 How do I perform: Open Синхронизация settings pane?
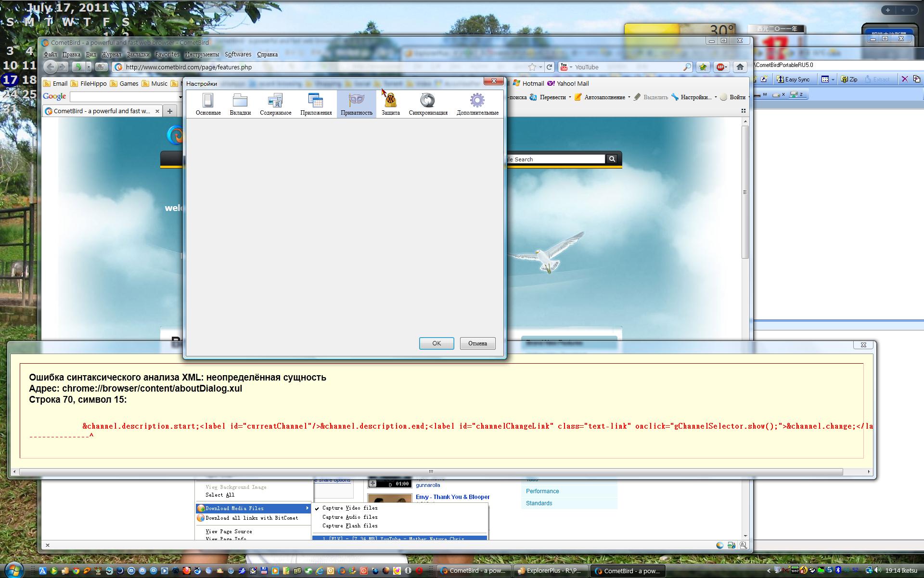428,104
